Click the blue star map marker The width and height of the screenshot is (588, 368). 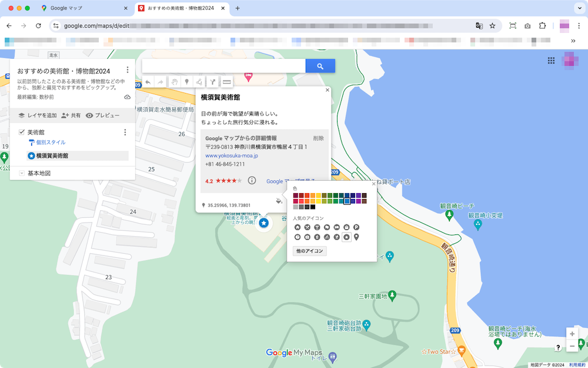coord(263,223)
